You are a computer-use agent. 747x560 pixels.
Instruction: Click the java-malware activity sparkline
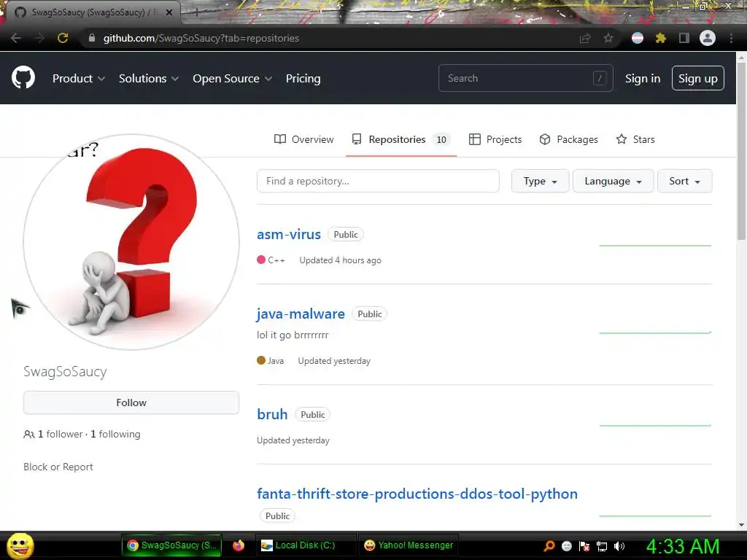coord(655,332)
